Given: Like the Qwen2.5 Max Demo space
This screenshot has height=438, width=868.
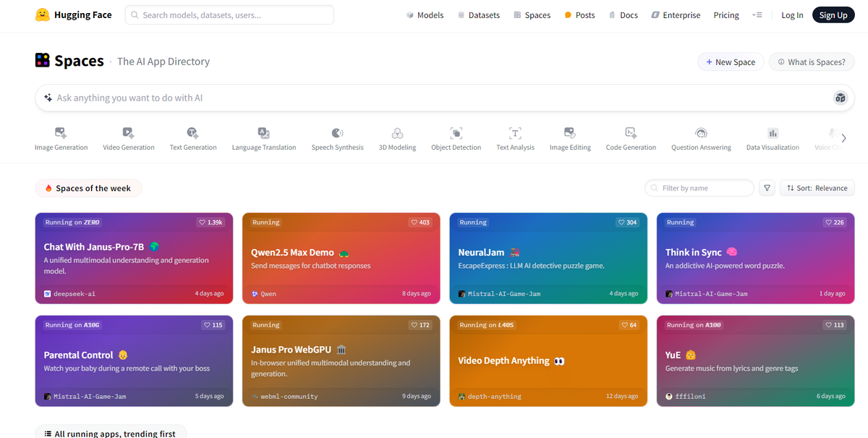Looking at the screenshot, I should click(x=420, y=222).
